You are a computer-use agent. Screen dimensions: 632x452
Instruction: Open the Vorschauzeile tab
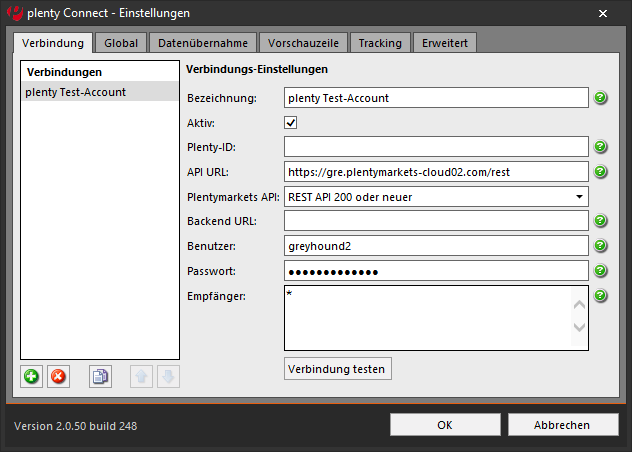coord(303,43)
